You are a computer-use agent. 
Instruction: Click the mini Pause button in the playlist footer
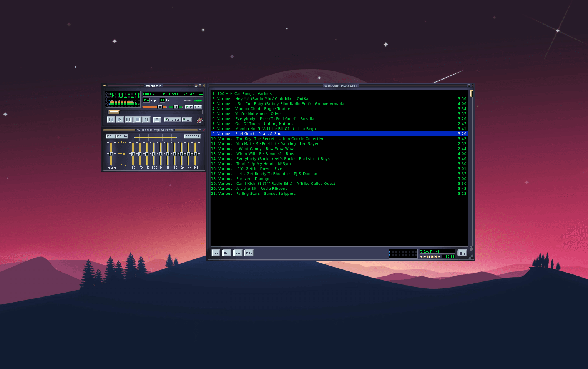coord(429,256)
